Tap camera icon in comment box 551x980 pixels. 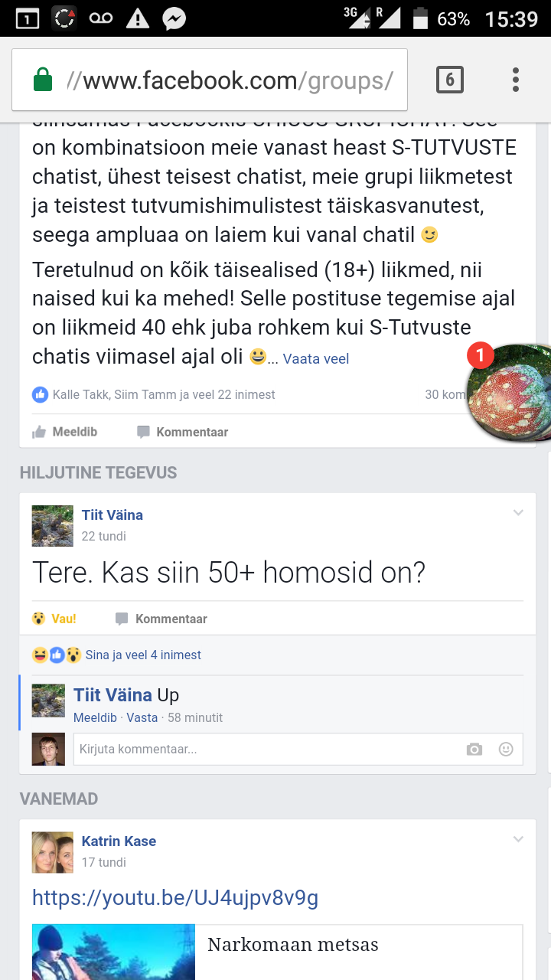coord(474,750)
